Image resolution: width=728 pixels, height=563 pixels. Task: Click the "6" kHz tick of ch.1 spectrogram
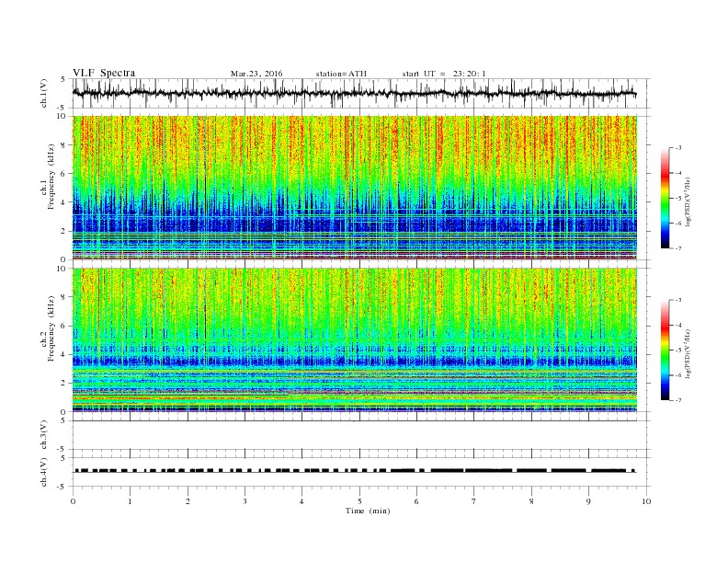tap(64, 174)
